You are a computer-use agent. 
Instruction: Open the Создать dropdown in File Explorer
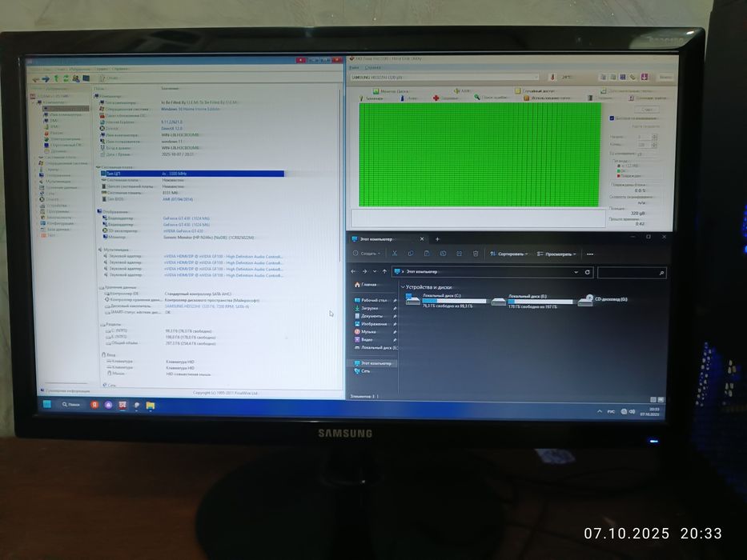[x=367, y=254]
